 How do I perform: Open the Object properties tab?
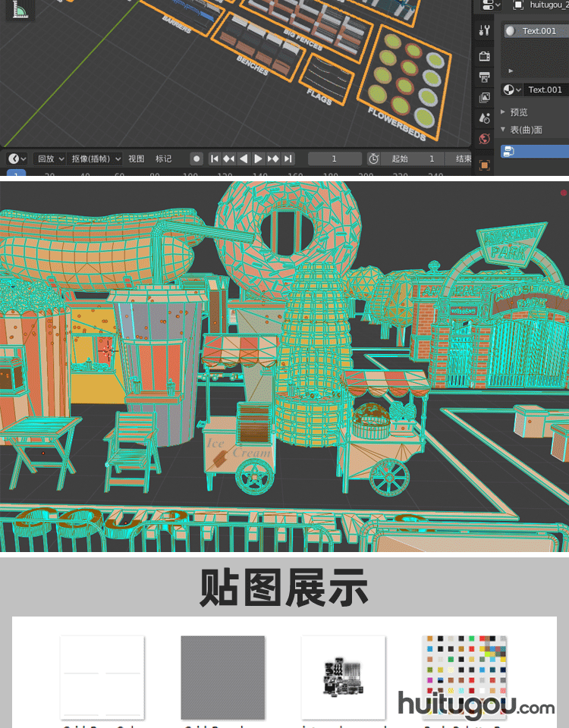[x=486, y=165]
